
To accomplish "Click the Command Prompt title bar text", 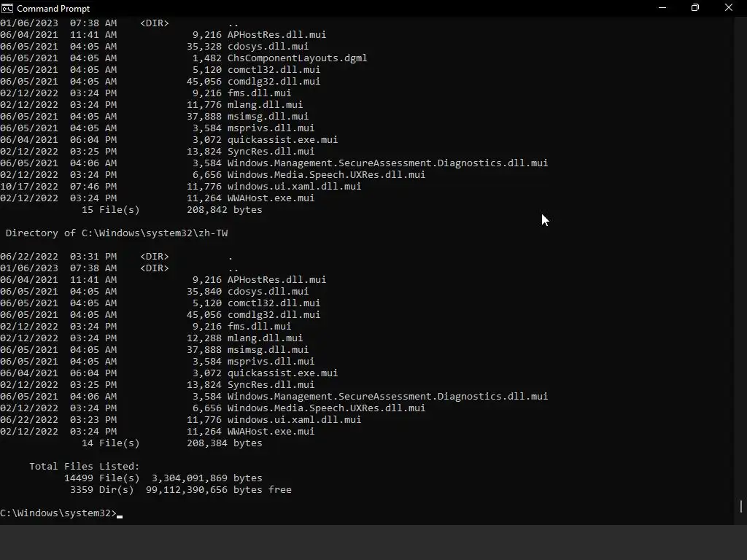I will pyautogui.click(x=53, y=8).
